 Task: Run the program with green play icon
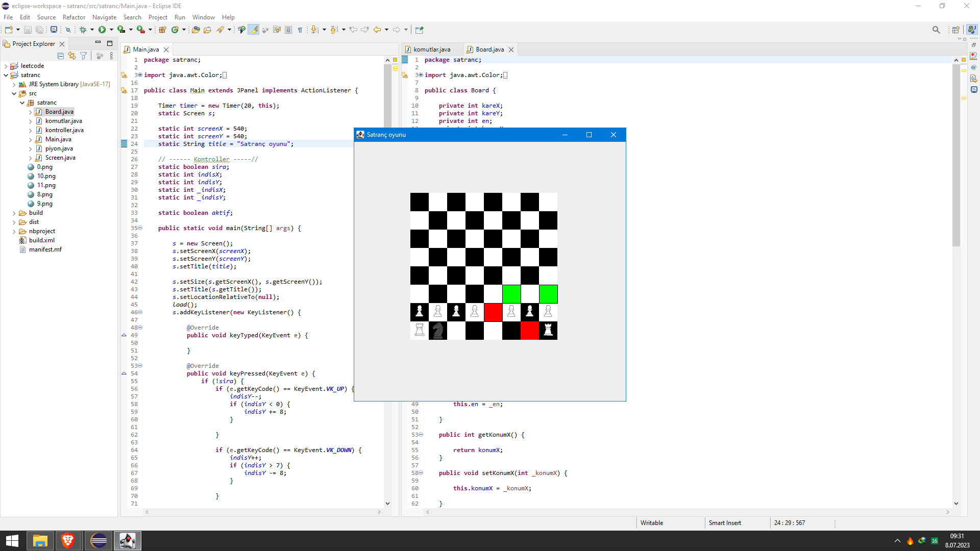(102, 30)
